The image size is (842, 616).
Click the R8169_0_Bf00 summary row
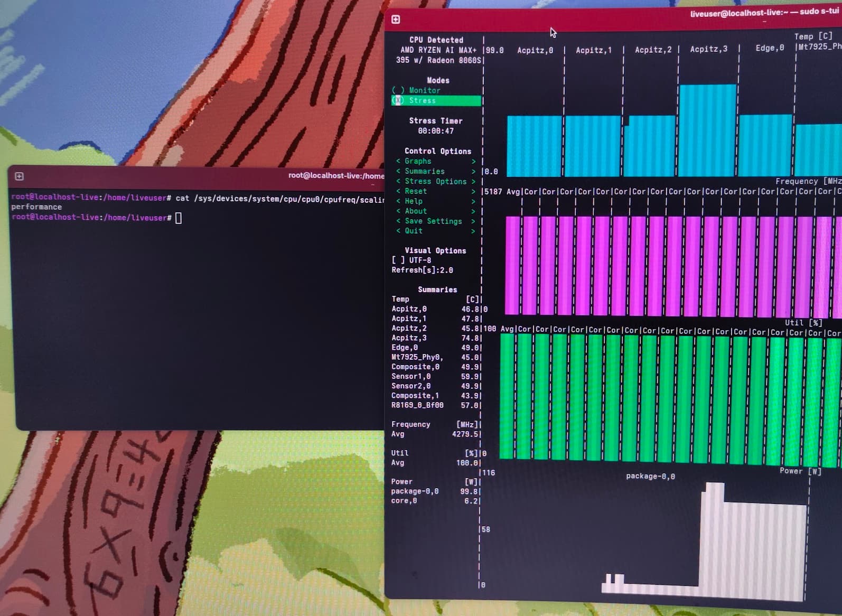click(x=436, y=405)
